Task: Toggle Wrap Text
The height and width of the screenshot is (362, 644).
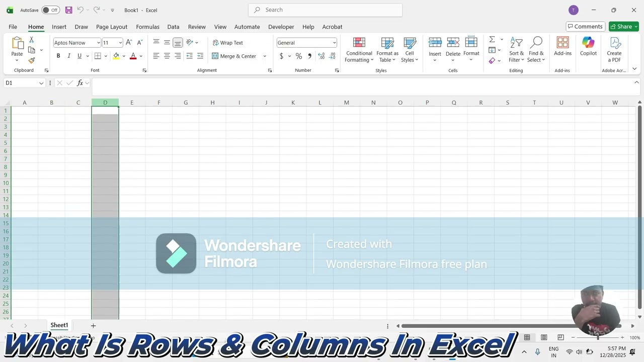Action: tap(228, 43)
